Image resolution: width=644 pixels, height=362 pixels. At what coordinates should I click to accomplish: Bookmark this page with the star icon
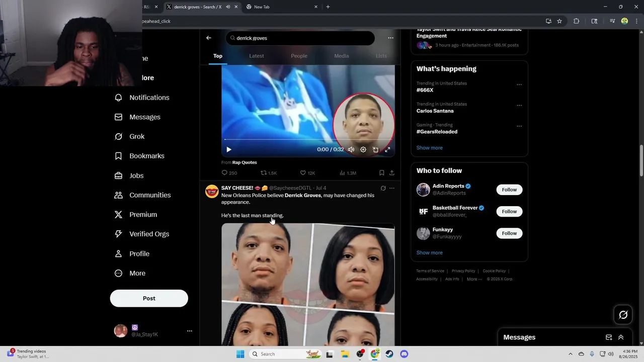(559, 21)
